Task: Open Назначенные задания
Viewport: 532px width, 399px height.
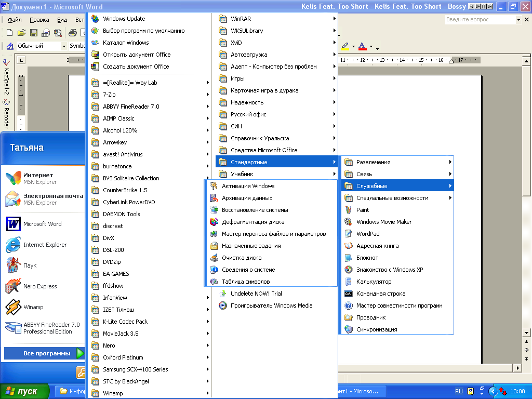Action: pyautogui.click(x=272, y=246)
